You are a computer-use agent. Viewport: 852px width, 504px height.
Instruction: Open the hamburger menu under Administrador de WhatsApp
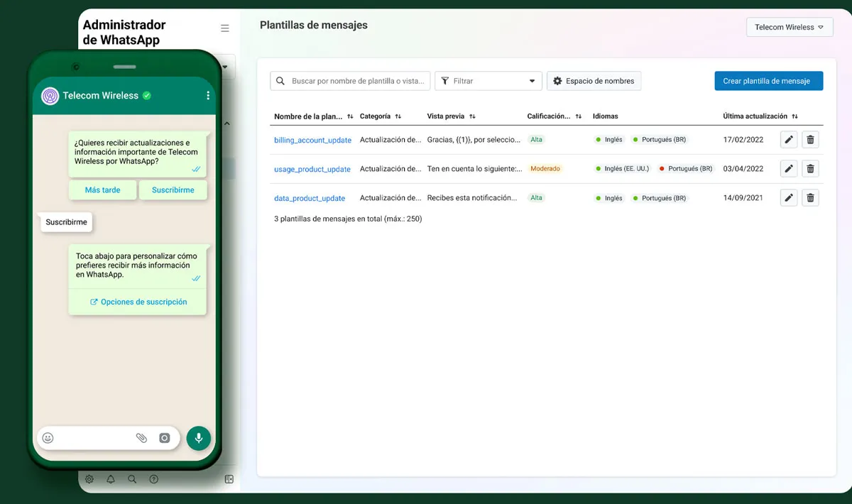tap(225, 28)
